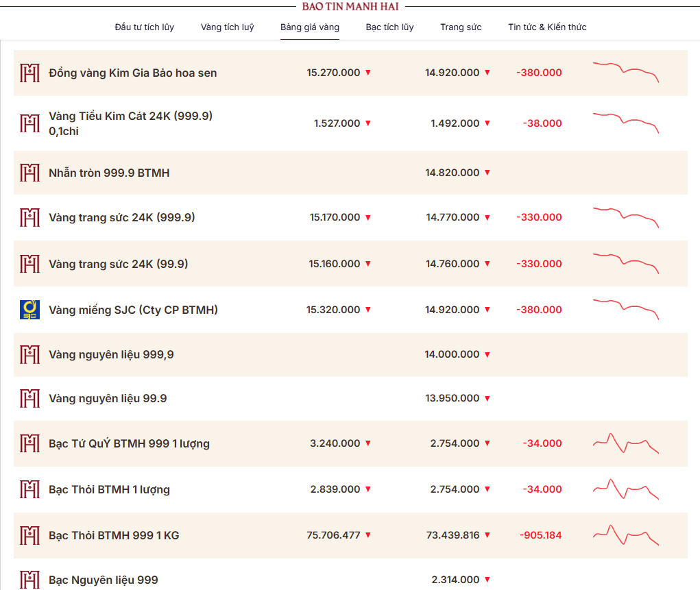Click the SJC logo icon beside Vàng miếng SJC
The height and width of the screenshot is (590, 700).
30,310
